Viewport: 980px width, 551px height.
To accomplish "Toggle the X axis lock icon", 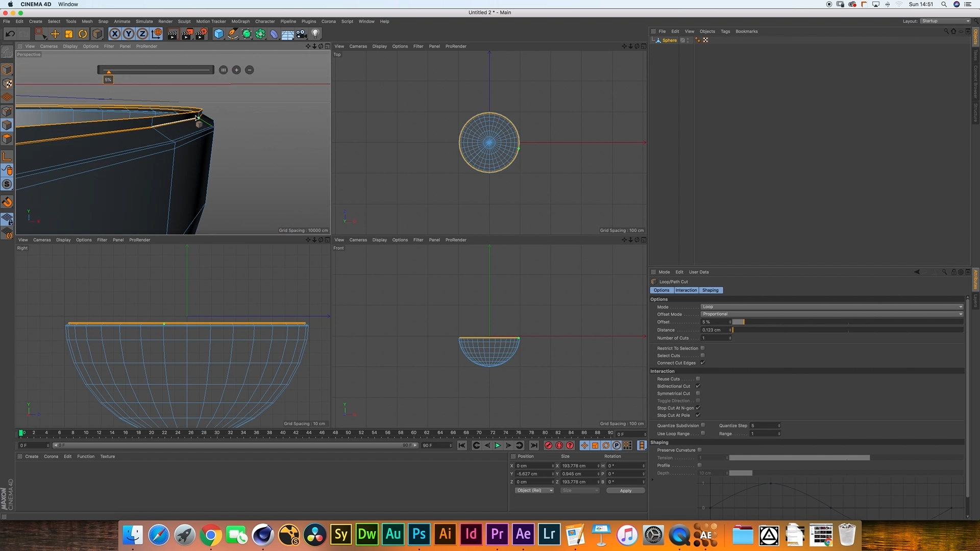I will pos(115,34).
